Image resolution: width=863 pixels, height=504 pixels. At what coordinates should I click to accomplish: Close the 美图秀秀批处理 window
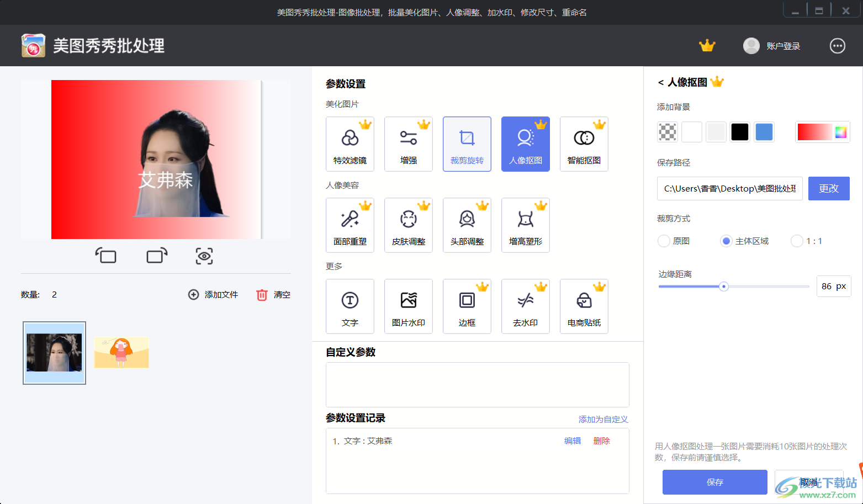click(x=845, y=10)
